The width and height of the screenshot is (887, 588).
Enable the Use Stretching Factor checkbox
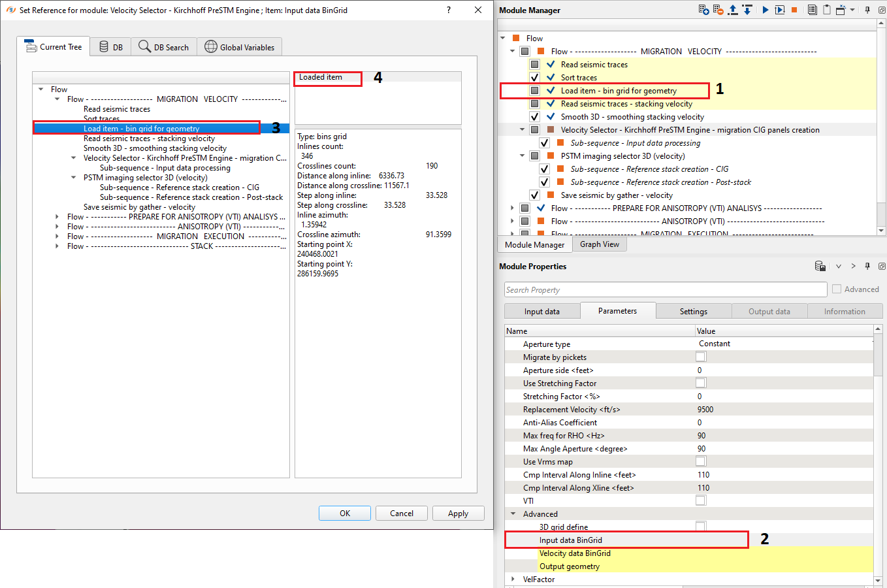pos(701,383)
